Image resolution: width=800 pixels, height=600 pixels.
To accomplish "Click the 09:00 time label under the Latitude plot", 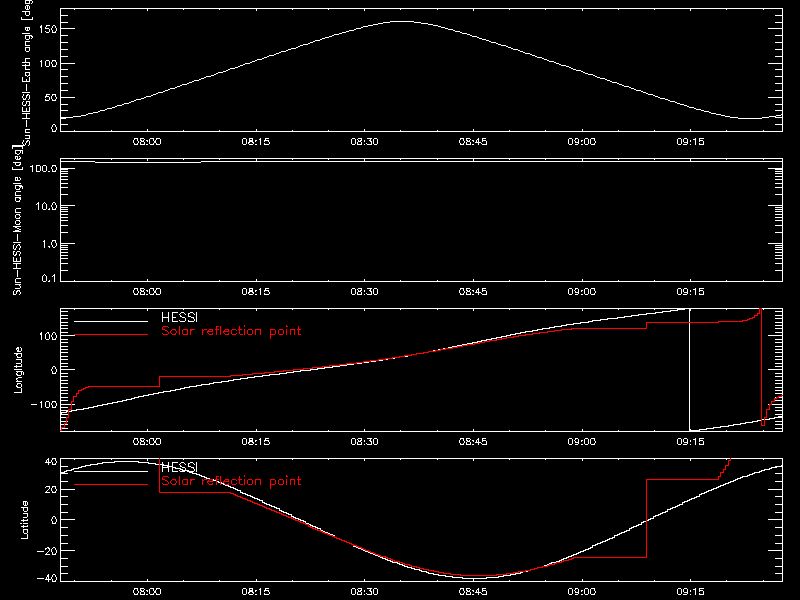I will click(x=582, y=592).
